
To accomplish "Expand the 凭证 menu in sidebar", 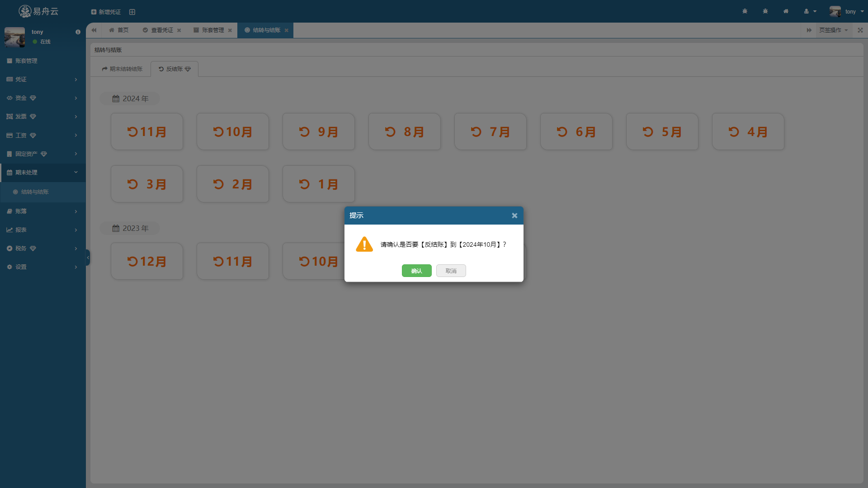I will click(42, 79).
